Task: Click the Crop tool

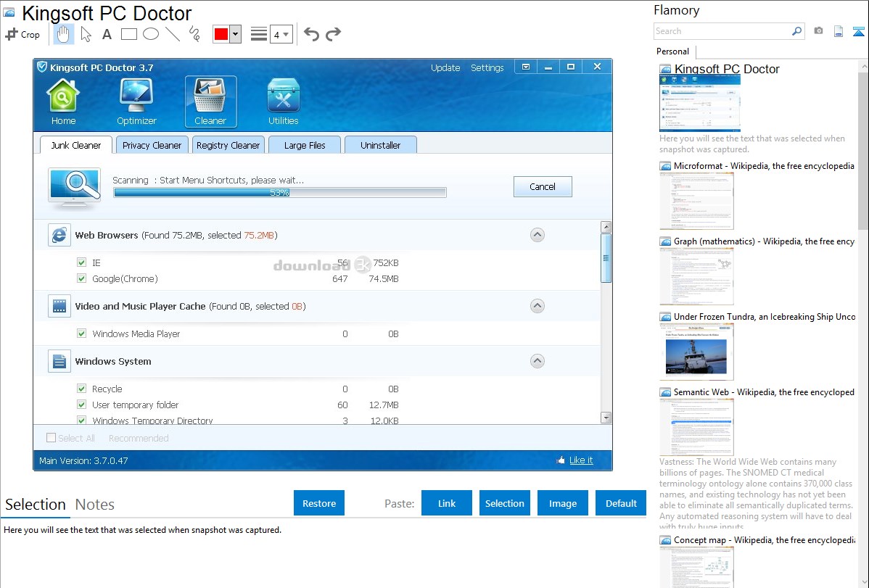Action: [x=22, y=34]
